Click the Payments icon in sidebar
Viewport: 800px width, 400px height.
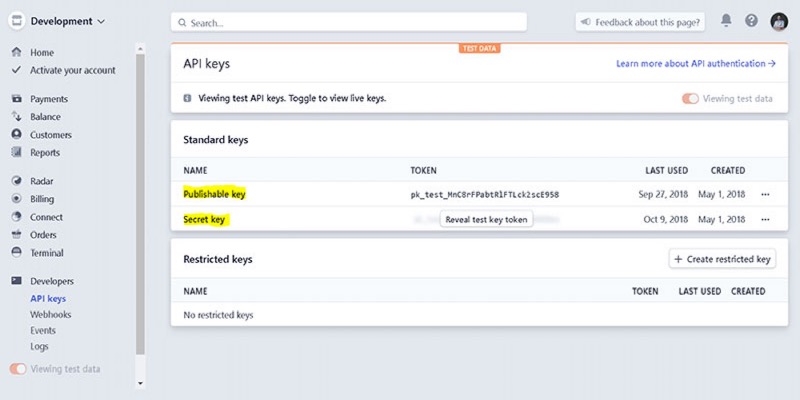(x=16, y=98)
